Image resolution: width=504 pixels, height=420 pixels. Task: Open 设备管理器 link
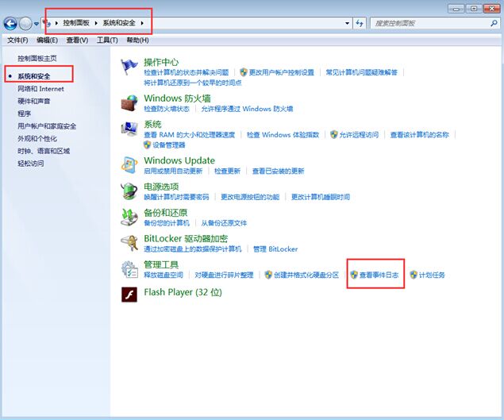click(169, 145)
